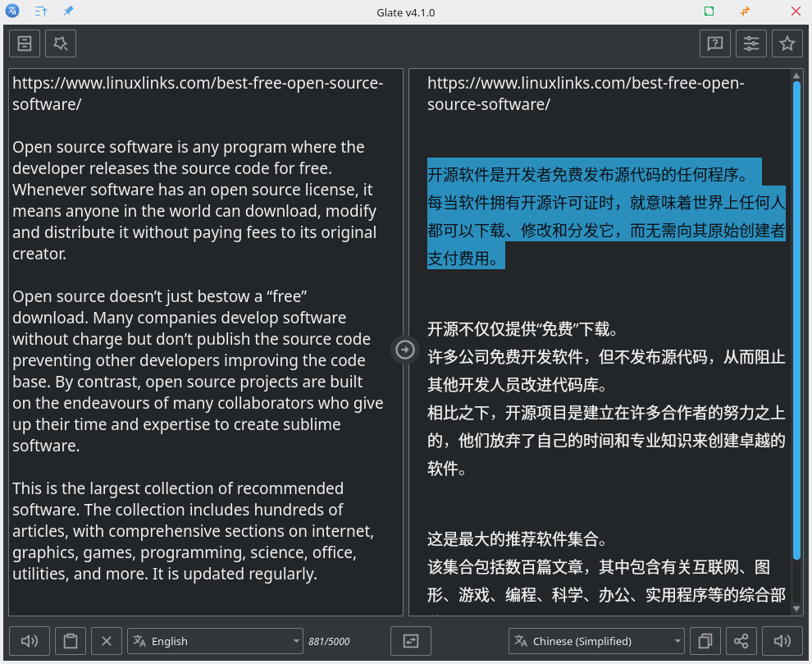Click the star favorites button

click(787, 44)
